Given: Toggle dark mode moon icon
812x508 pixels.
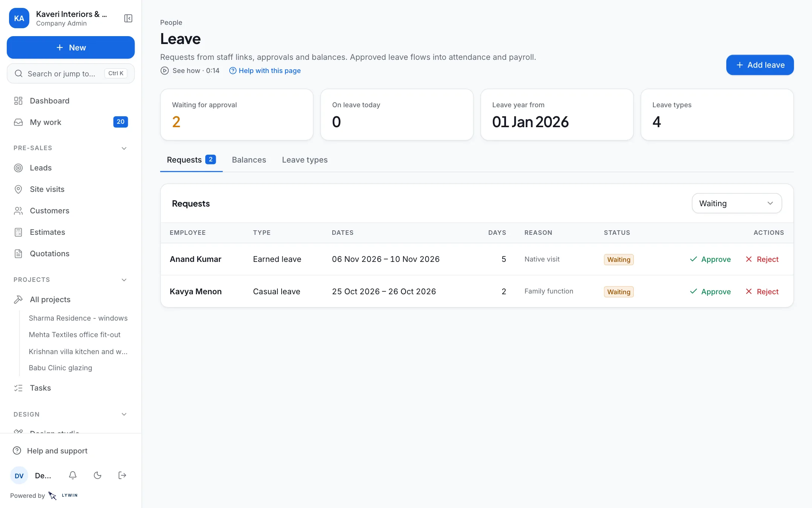Looking at the screenshot, I should click(98, 475).
